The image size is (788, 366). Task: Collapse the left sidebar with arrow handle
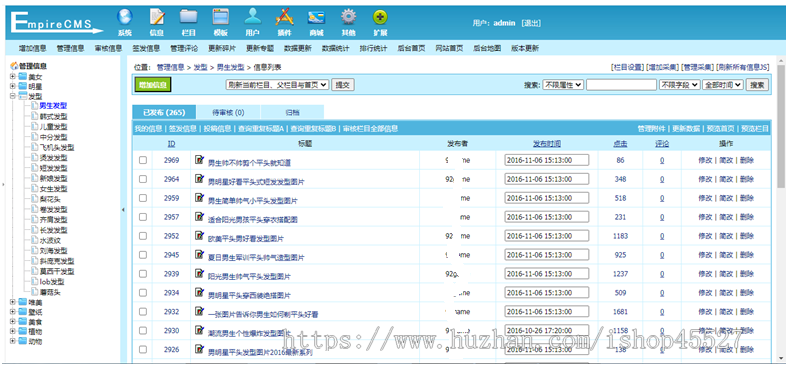click(x=123, y=210)
